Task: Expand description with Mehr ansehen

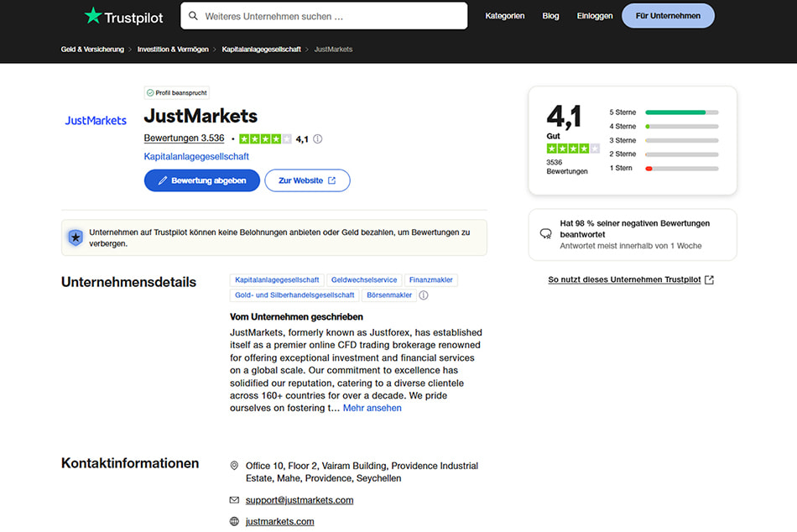Action: point(372,408)
